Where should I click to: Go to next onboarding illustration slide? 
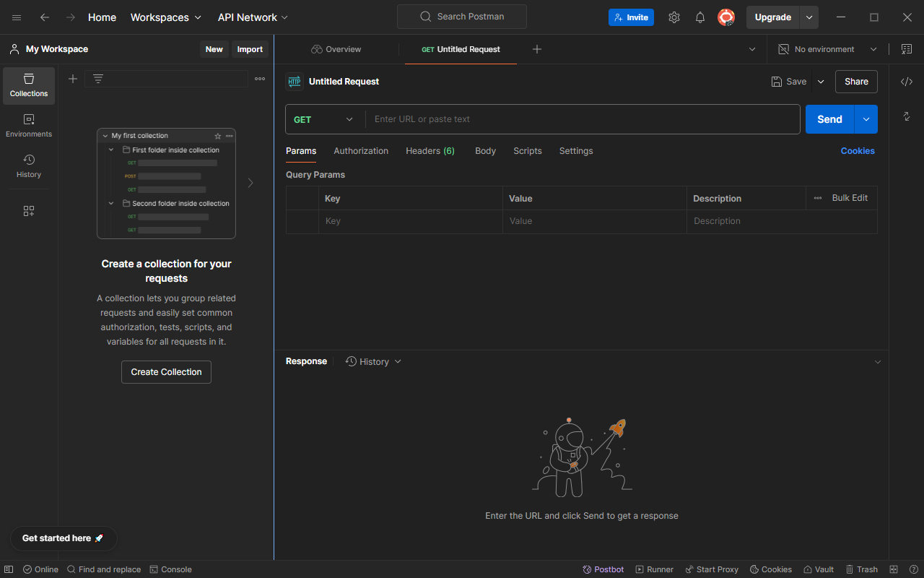250,183
